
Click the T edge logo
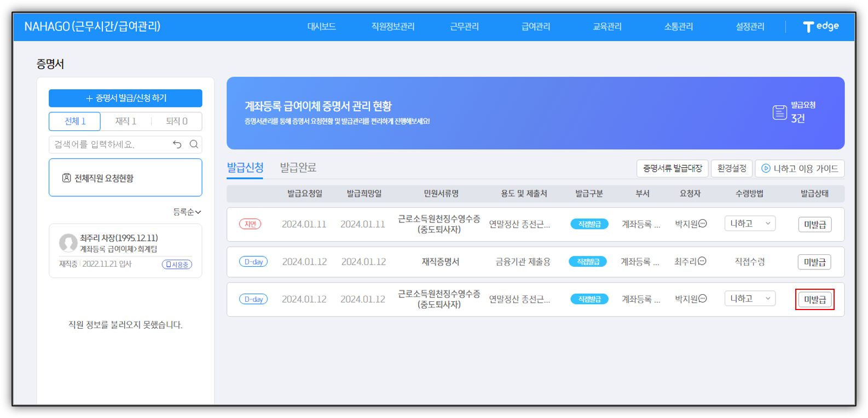pos(821,26)
